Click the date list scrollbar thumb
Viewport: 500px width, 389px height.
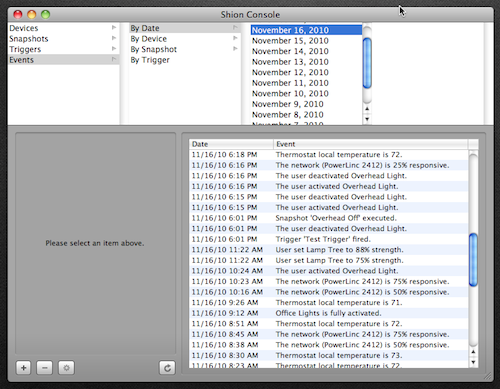click(x=367, y=63)
